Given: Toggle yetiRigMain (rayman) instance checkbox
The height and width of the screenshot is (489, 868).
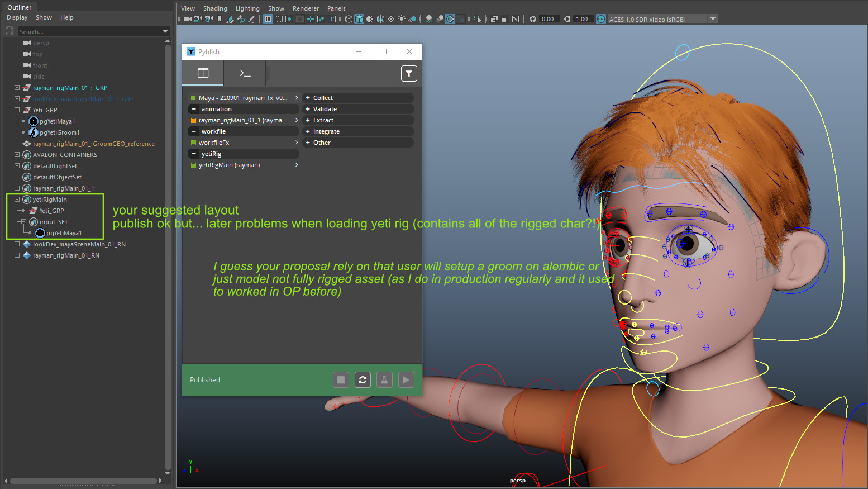Looking at the screenshot, I should point(193,165).
